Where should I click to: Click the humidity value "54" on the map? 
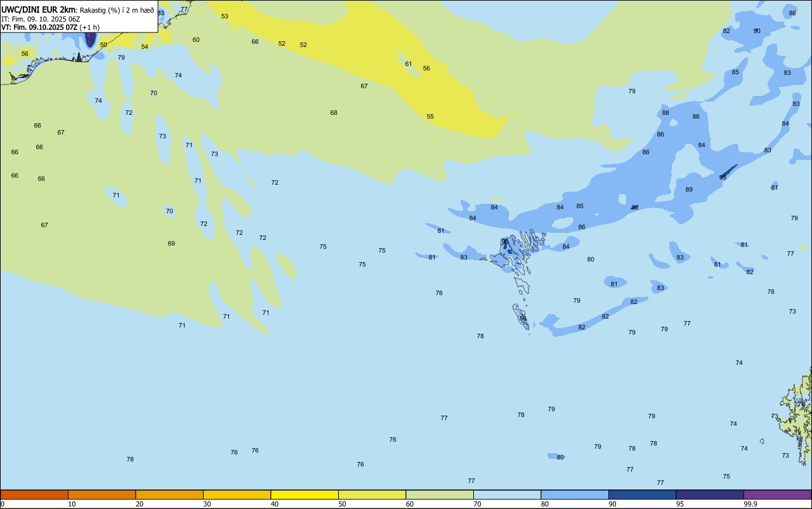145,47
